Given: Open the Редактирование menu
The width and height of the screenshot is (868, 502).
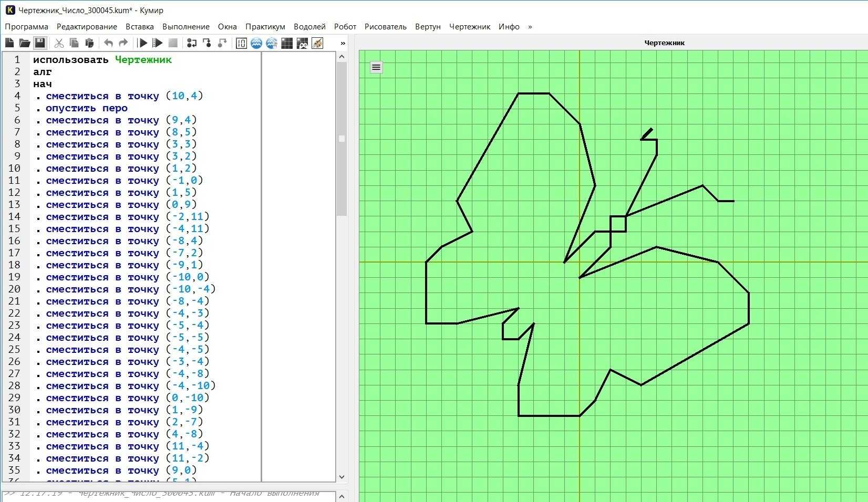Looking at the screenshot, I should click(87, 27).
